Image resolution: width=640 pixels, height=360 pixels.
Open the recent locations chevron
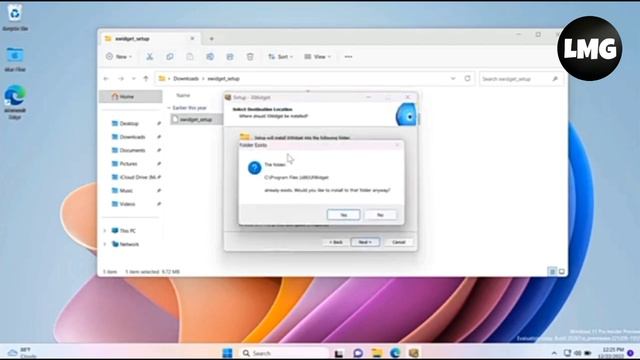(x=133, y=78)
